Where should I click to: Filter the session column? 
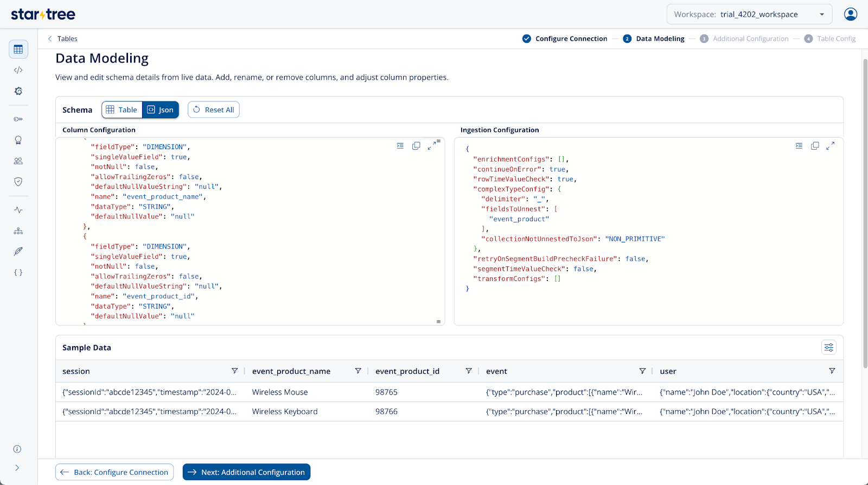coord(234,371)
